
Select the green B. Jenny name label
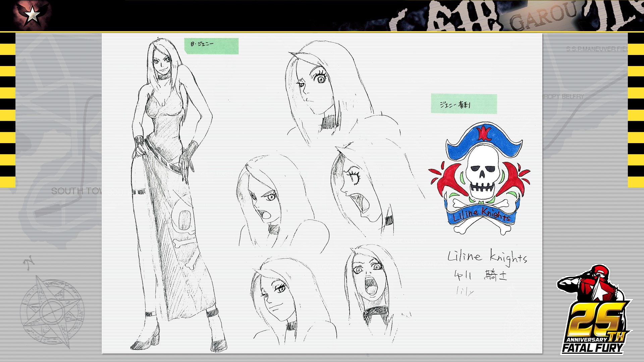coord(211,46)
